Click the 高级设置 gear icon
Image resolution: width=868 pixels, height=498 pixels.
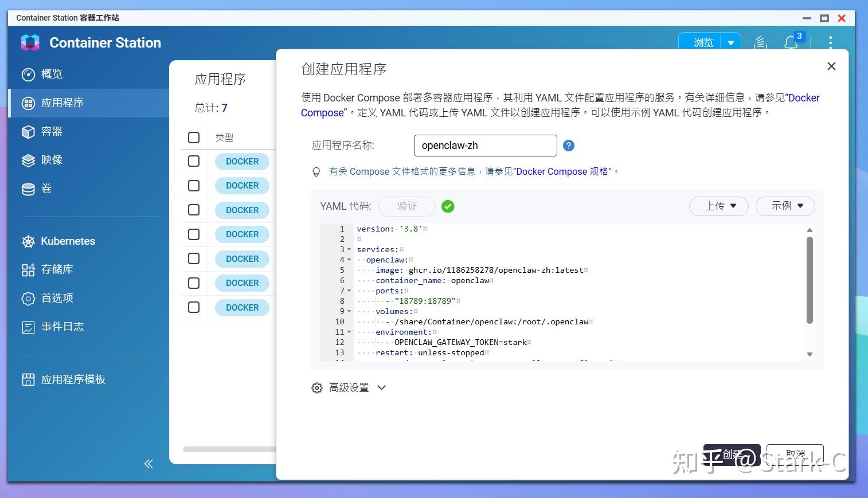[x=317, y=388]
